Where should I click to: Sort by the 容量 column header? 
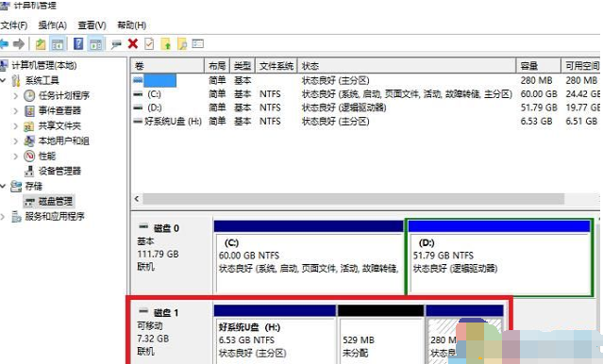(539, 66)
